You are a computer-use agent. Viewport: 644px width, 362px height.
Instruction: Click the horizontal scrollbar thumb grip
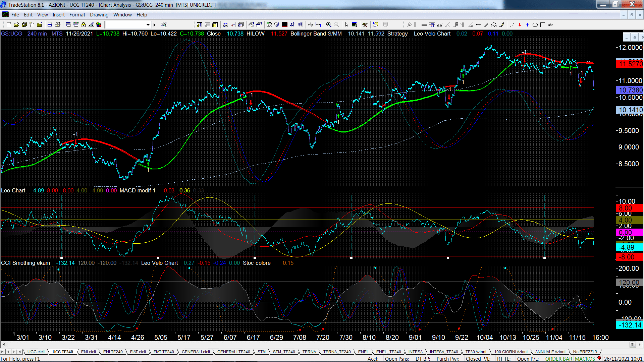[x=633, y=345]
